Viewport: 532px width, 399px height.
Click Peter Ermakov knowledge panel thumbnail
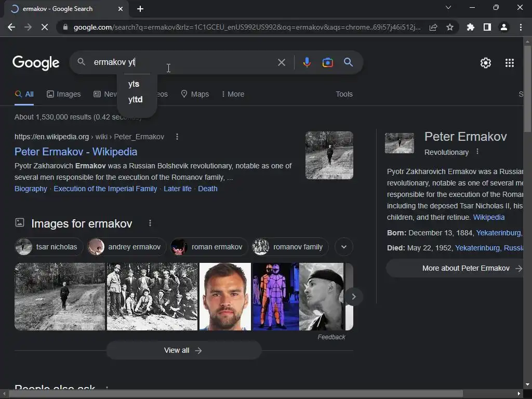(x=400, y=143)
